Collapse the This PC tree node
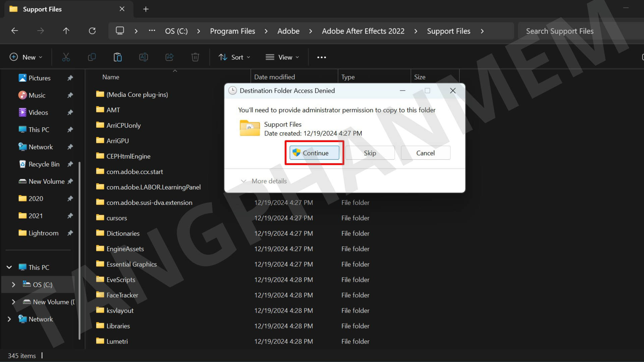Screen dimensions: 644x362 click(x=9, y=267)
